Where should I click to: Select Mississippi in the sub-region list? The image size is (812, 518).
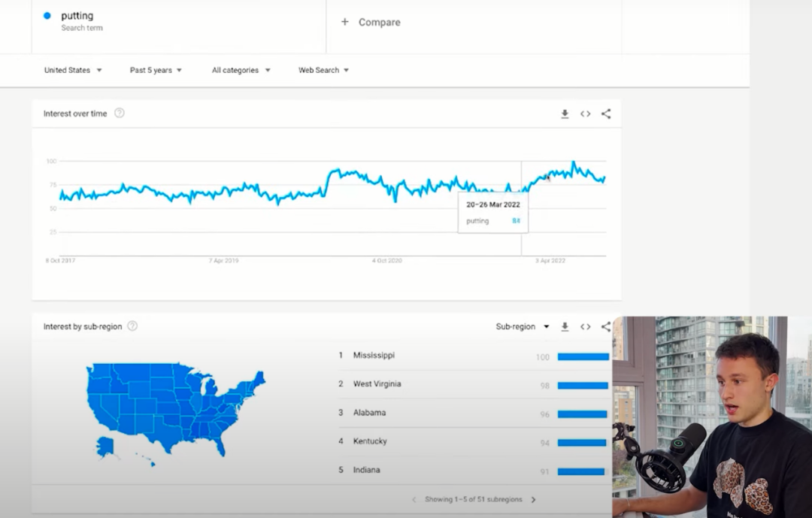tap(474, 356)
